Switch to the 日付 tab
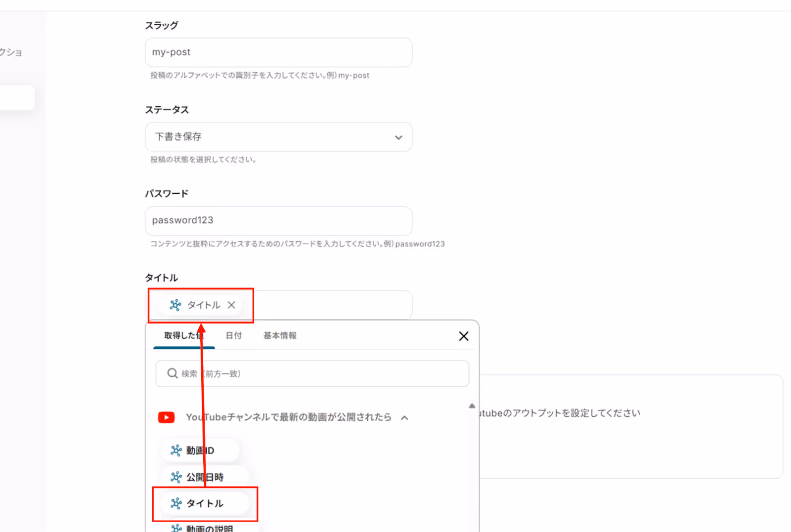Image resolution: width=791 pixels, height=532 pixels. click(234, 335)
